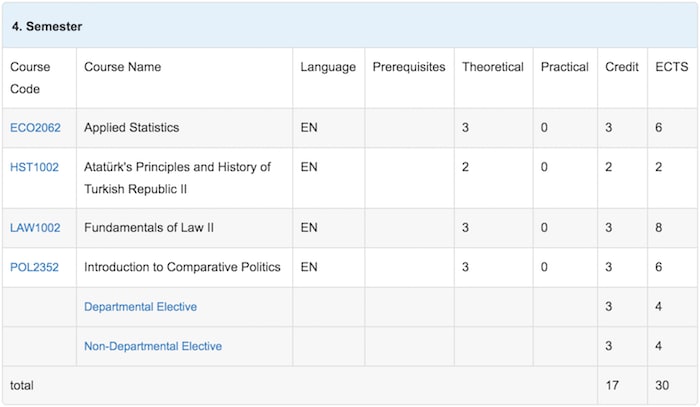Open the Departmental Elective link
Image resolution: width=700 pixels, height=407 pixels.
click(x=140, y=307)
